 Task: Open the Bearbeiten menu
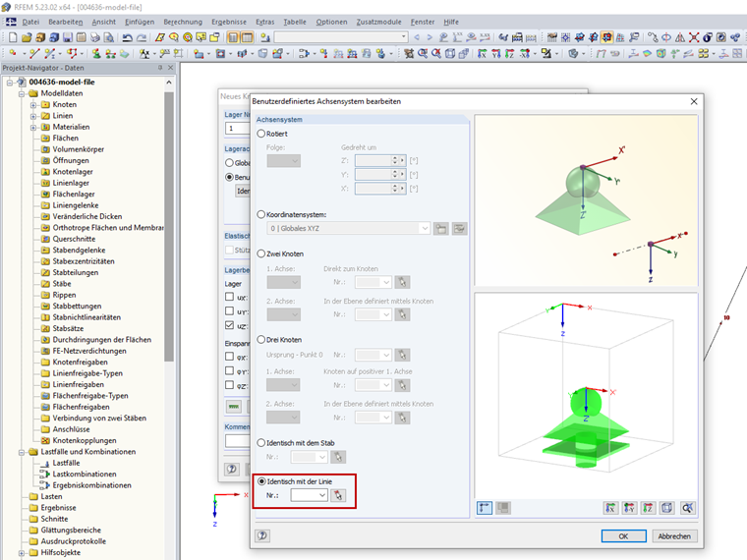[65, 22]
